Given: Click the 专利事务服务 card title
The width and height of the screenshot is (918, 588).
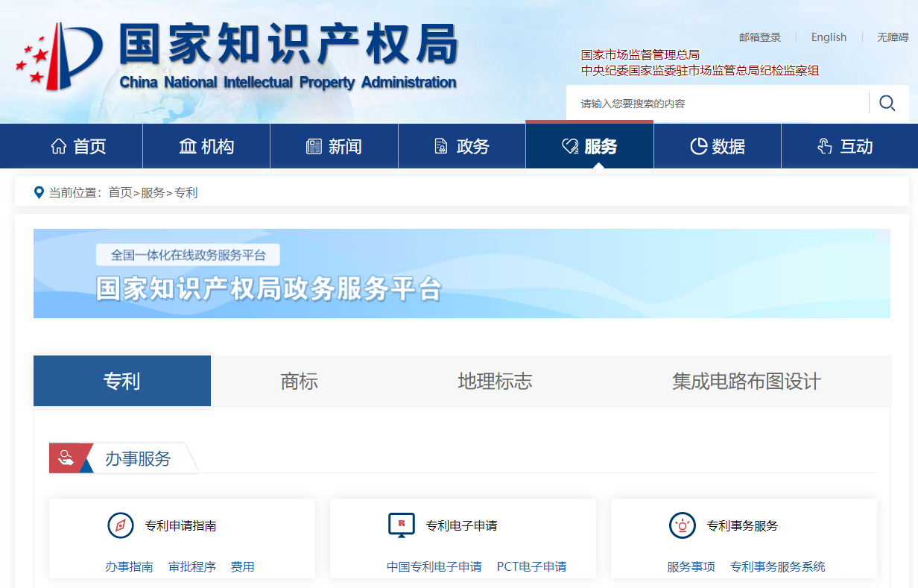Looking at the screenshot, I should tap(742, 525).
